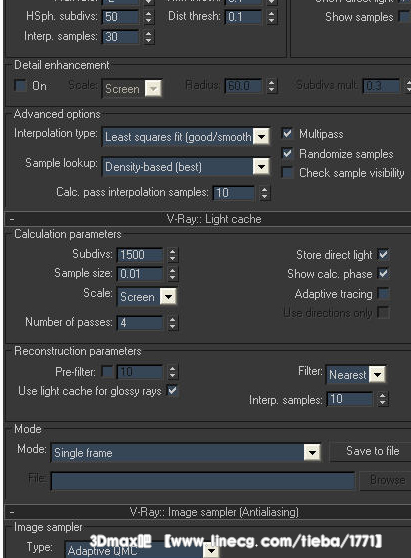Image resolution: width=411 pixels, height=558 pixels.
Task: Click the Browse button
Action: [386, 480]
